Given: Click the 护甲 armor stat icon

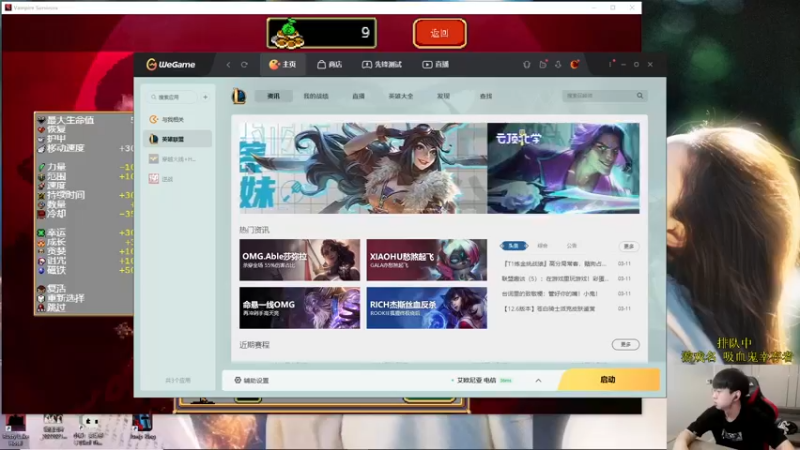Looking at the screenshot, I should [x=41, y=139].
